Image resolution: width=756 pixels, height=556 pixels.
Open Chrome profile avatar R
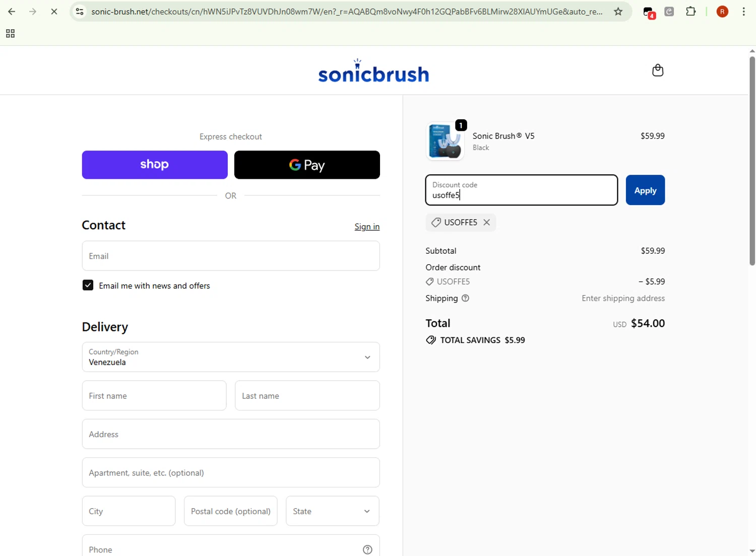pyautogui.click(x=722, y=12)
